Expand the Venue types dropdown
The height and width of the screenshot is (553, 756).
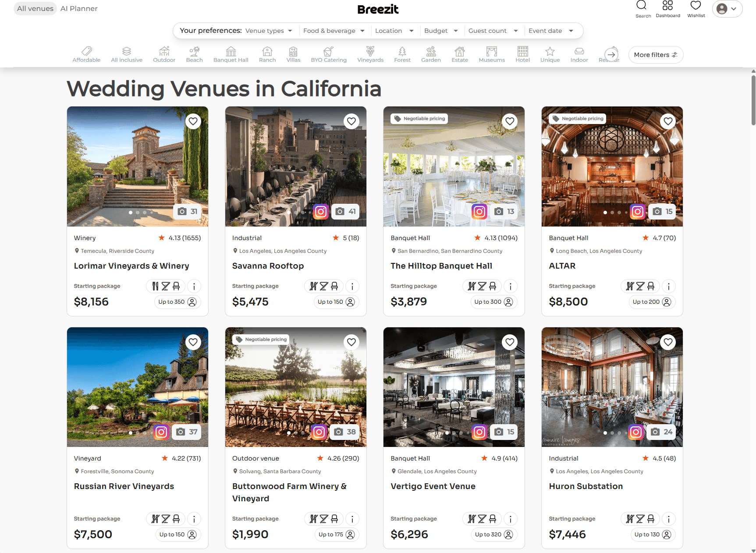pos(268,31)
